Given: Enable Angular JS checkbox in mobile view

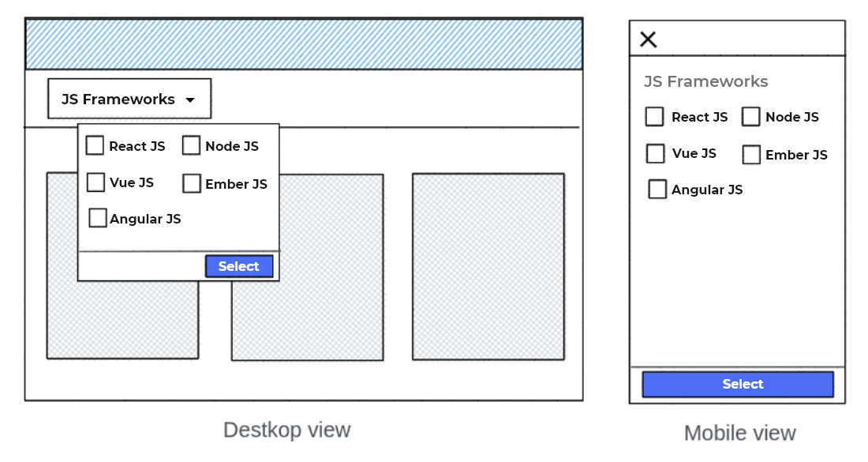Looking at the screenshot, I should click(x=657, y=189).
